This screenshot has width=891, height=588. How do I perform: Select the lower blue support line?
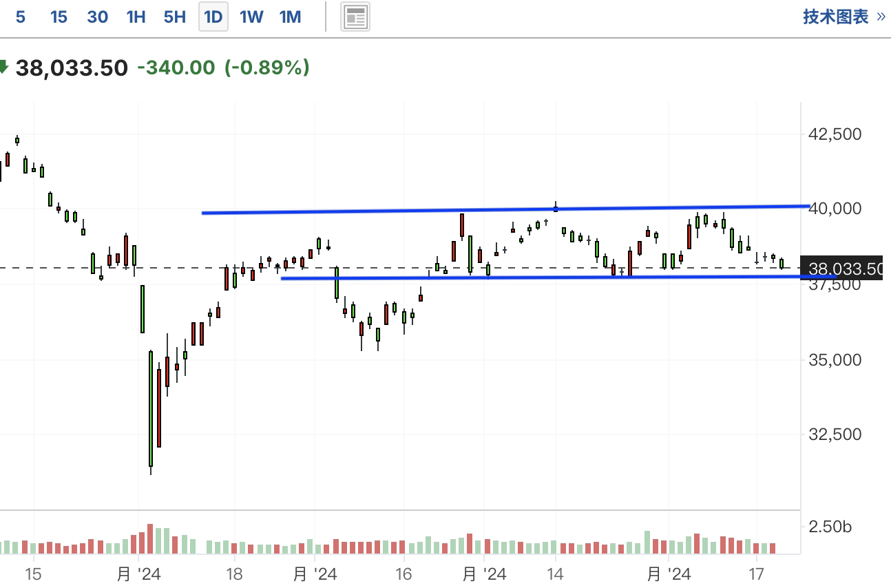(x=558, y=277)
